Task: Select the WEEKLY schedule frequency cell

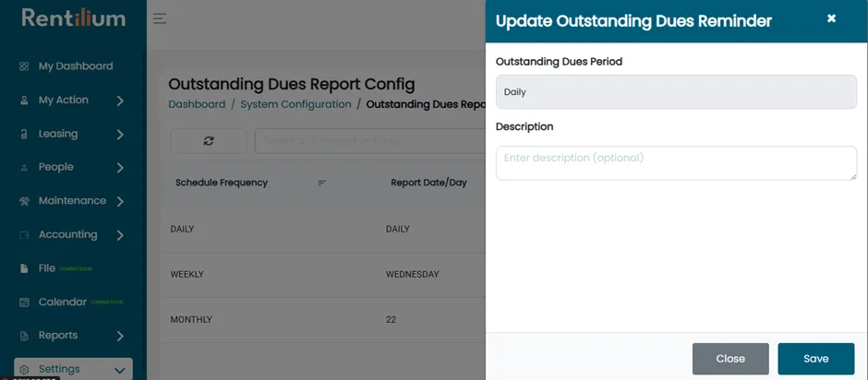Action: click(x=187, y=274)
